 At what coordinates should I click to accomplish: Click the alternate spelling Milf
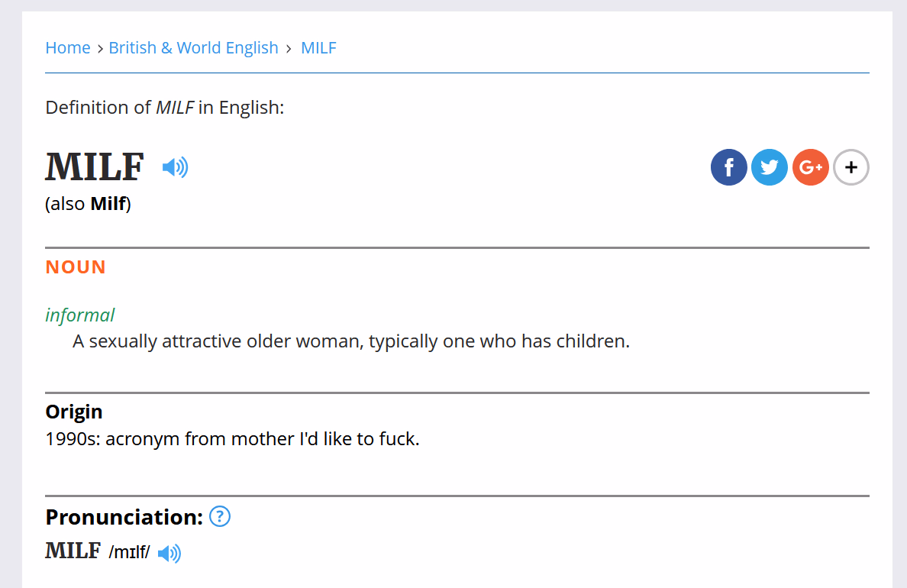pyautogui.click(x=108, y=204)
